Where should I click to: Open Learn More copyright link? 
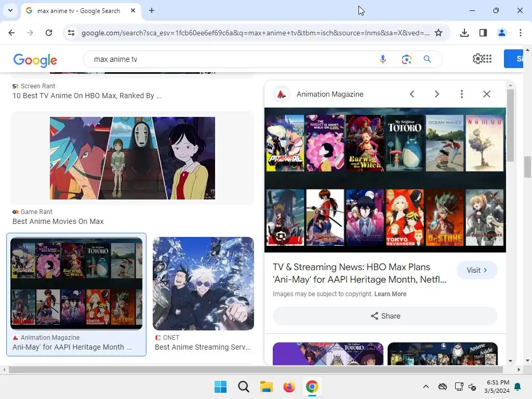tap(390, 294)
